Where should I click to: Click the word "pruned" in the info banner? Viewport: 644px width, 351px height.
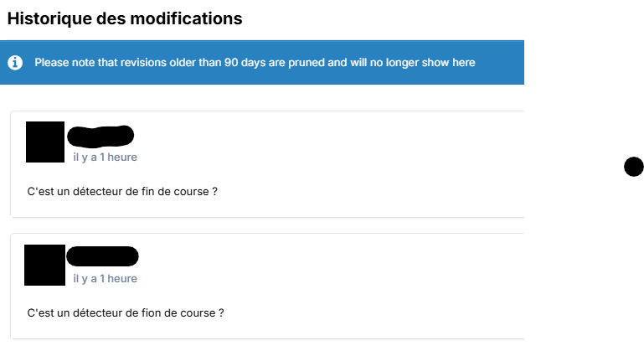click(304, 63)
